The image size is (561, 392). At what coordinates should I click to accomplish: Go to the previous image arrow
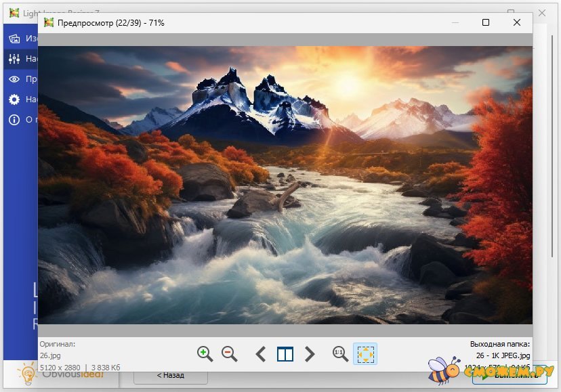261,353
